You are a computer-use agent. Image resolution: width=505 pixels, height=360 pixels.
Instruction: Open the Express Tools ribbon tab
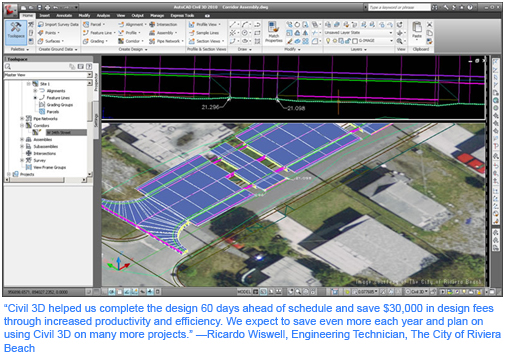(182, 15)
